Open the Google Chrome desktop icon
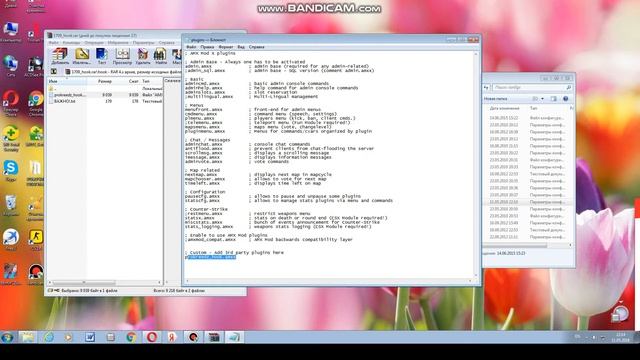Screen dimensions: 640x360 click(x=36, y=103)
